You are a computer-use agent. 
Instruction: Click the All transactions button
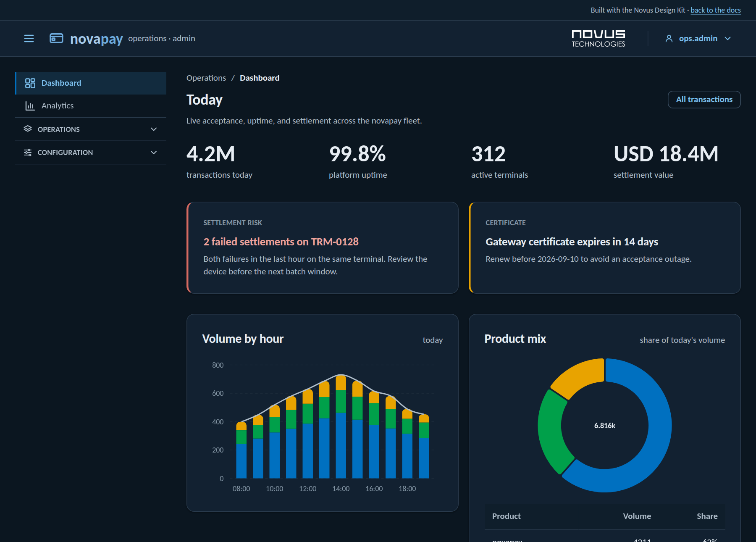pos(704,100)
